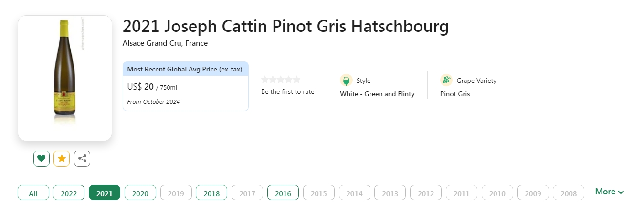Click the wine glass Style icon
Image resolution: width=644 pixels, height=212 pixels.
pos(346,81)
